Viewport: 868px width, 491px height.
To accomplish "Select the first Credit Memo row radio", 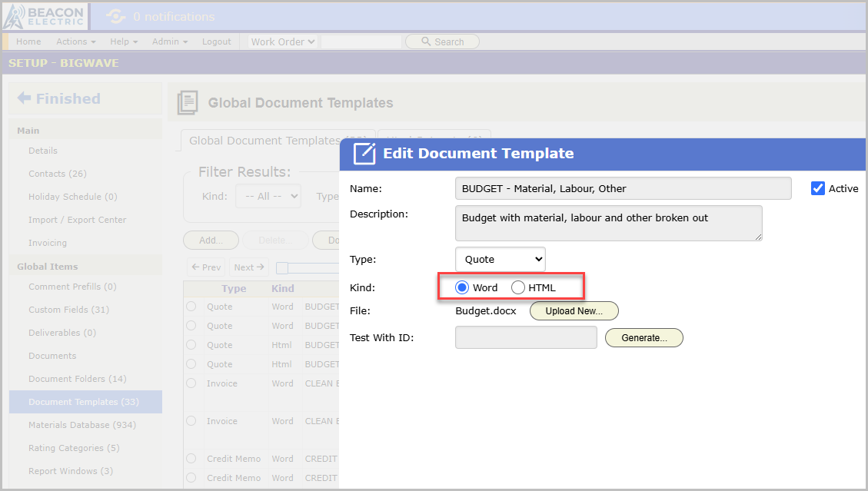I will 191,458.
